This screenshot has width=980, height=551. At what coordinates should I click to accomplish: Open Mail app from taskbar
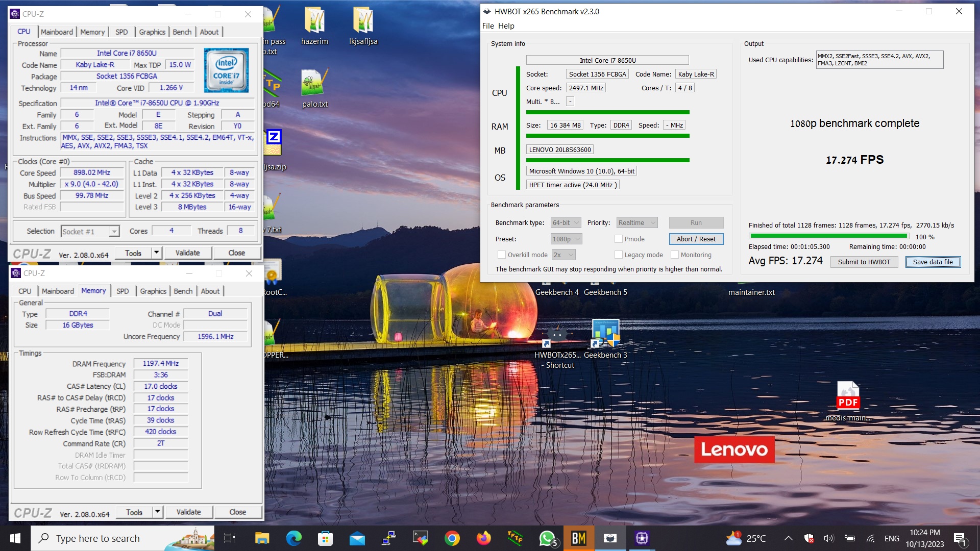[357, 538]
